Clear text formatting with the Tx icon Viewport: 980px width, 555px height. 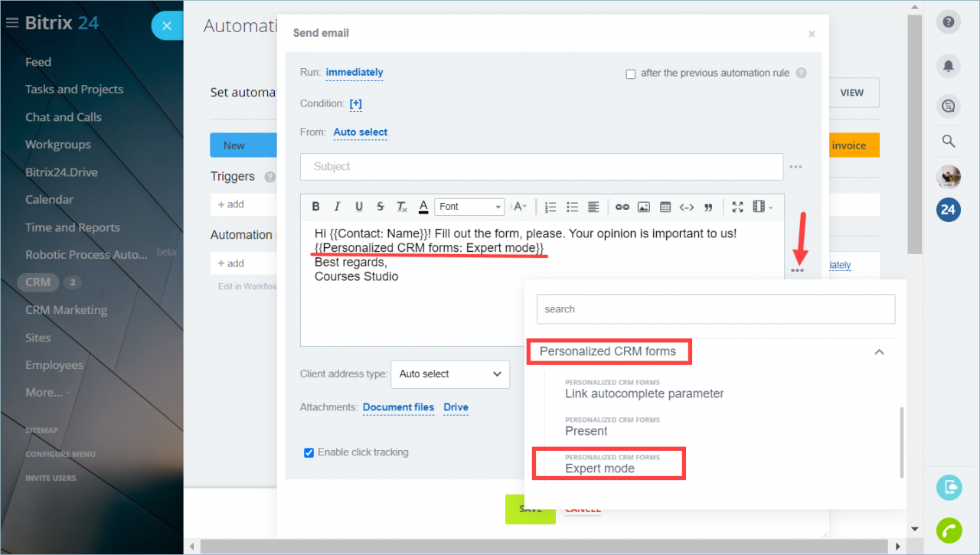(402, 207)
